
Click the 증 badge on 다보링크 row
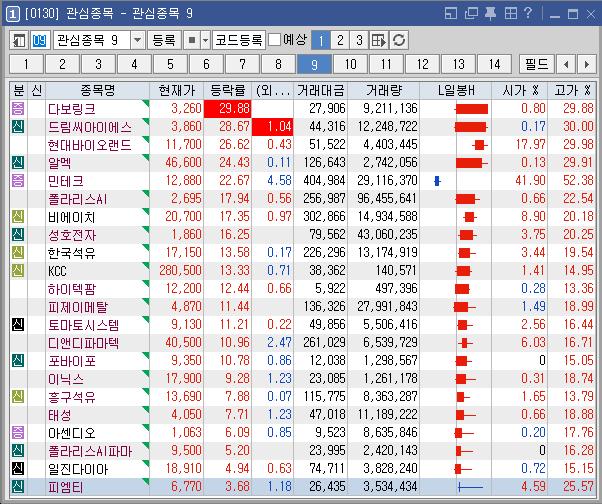pyautogui.click(x=18, y=108)
